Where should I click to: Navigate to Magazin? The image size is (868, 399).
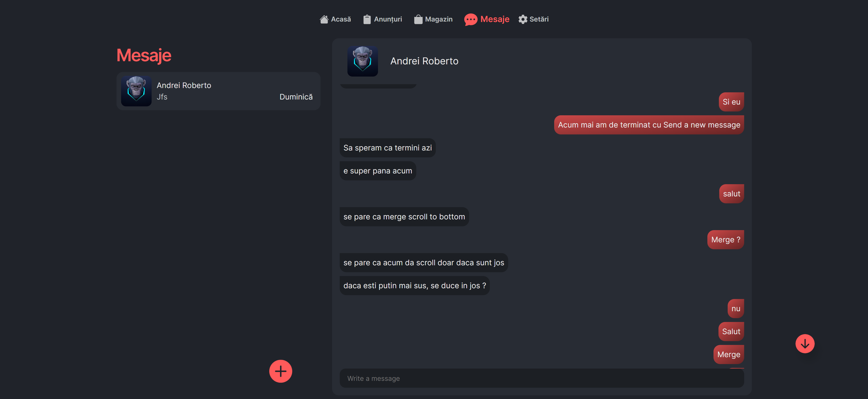439,20
